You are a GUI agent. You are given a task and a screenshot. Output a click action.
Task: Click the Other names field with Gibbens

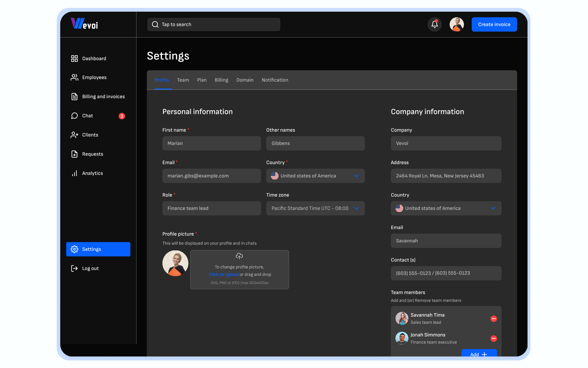(x=315, y=143)
